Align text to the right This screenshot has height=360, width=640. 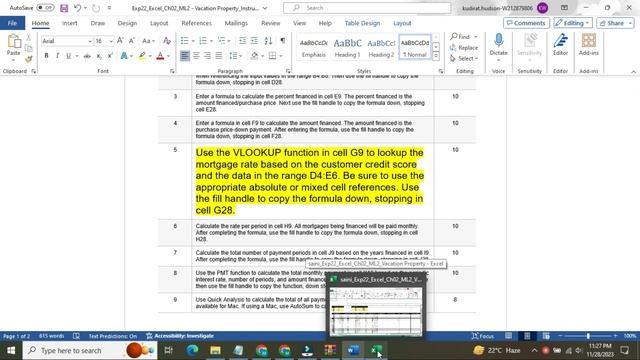pos(207,56)
